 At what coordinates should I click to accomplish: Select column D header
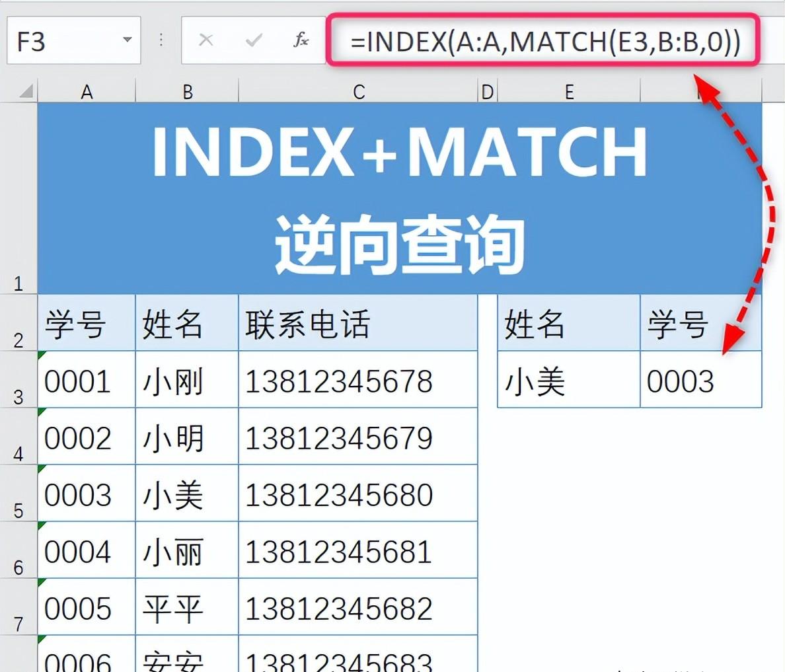pos(488,92)
